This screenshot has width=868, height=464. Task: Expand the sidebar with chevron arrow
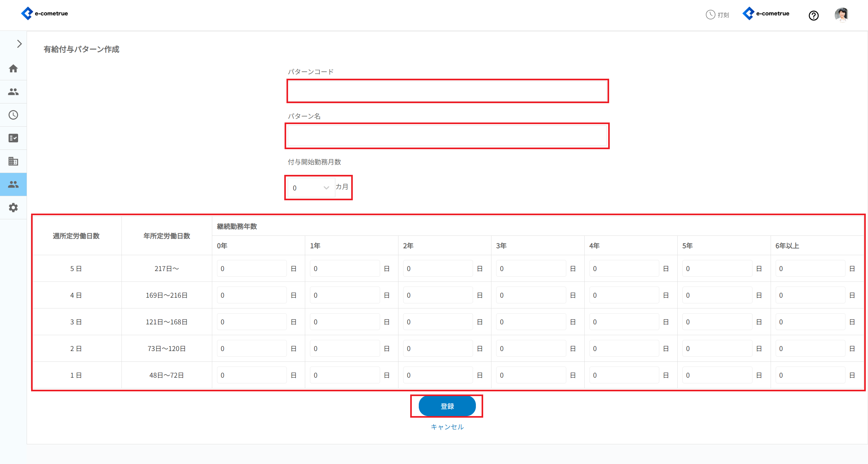[x=19, y=44]
